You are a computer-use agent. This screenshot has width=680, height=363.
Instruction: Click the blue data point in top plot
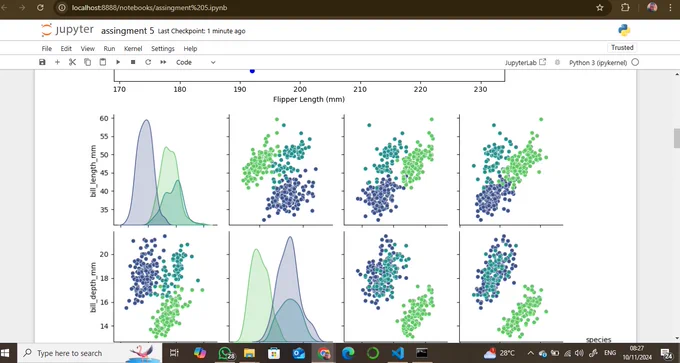[x=252, y=71]
